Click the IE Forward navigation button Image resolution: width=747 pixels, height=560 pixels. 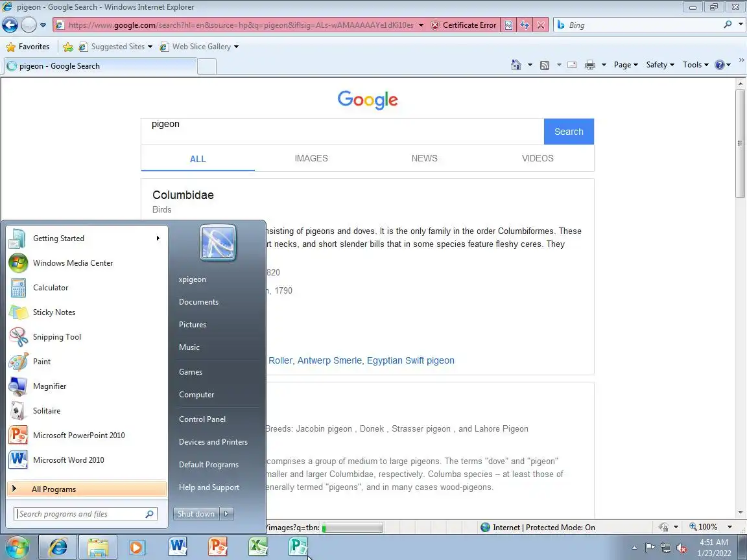coord(29,25)
